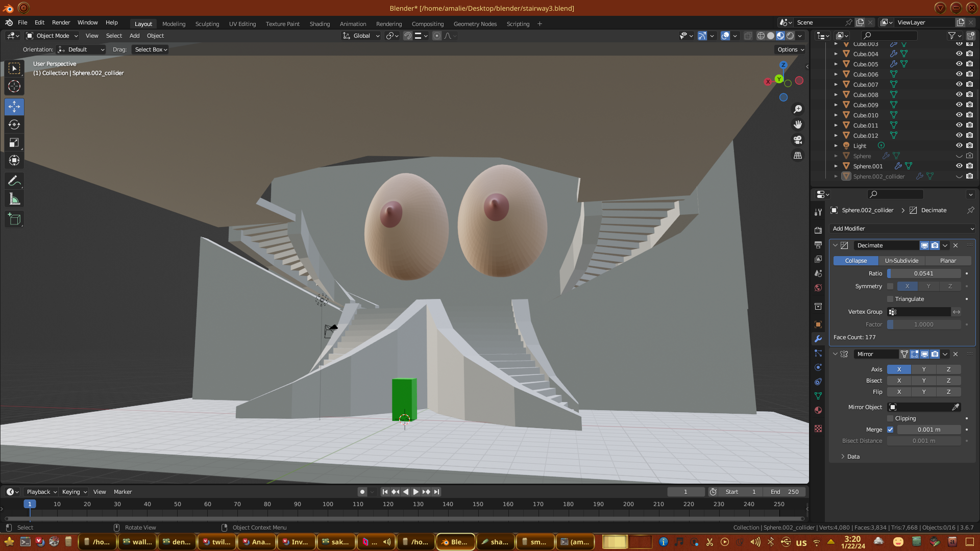The height and width of the screenshot is (551, 980).
Task: Select the Rotate tool
Action: [14, 125]
